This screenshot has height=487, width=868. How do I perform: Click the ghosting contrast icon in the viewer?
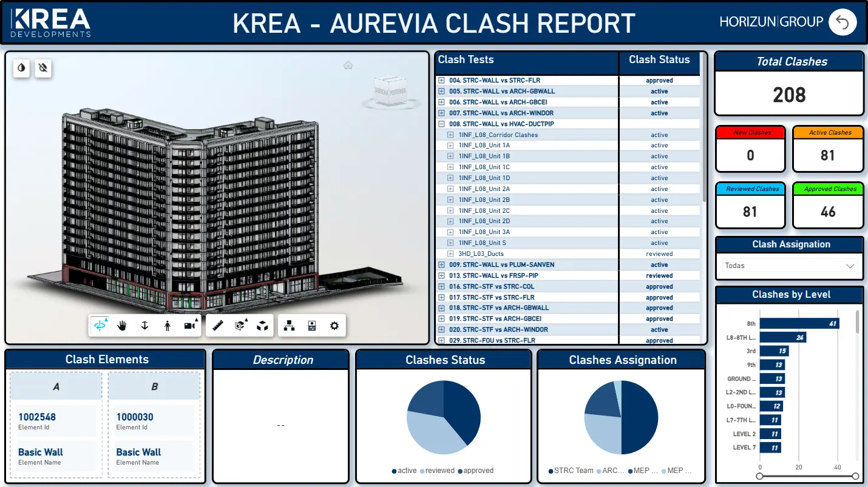coord(22,68)
